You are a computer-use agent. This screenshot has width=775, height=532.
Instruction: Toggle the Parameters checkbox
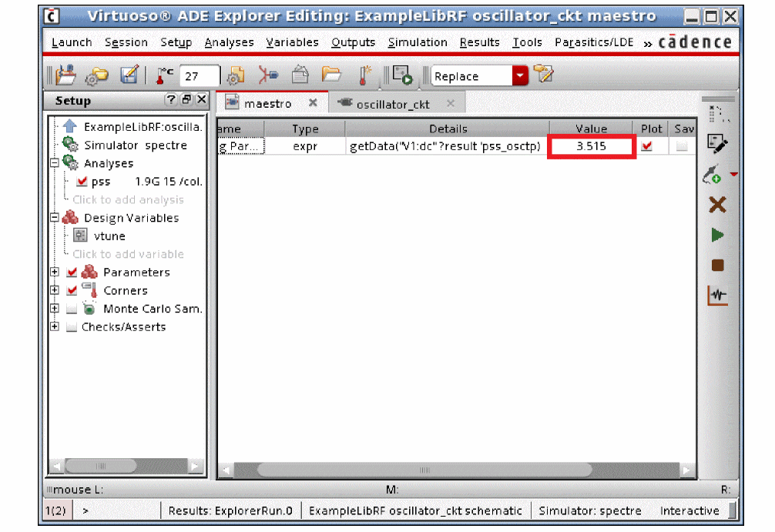pos(72,272)
